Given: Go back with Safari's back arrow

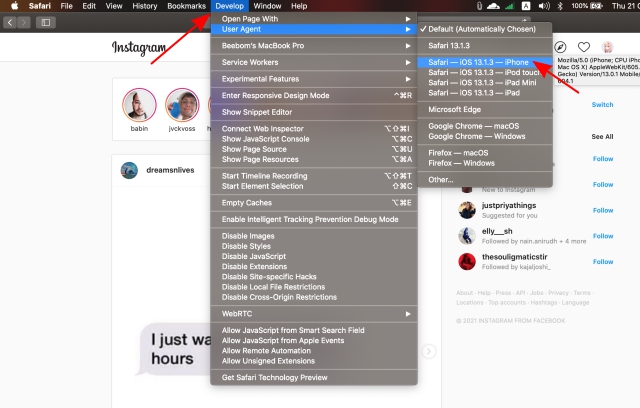Looking at the screenshot, I should coord(10,22).
